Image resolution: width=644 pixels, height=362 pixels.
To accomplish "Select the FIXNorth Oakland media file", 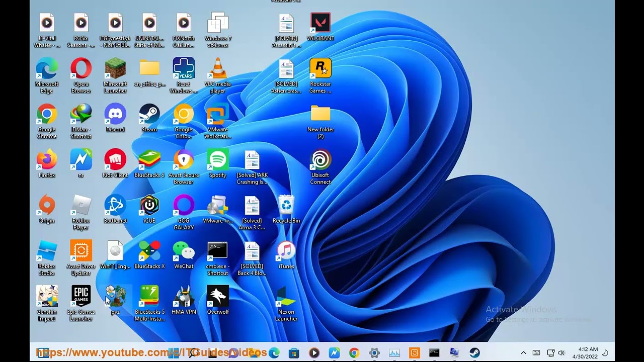I will coord(184,31).
